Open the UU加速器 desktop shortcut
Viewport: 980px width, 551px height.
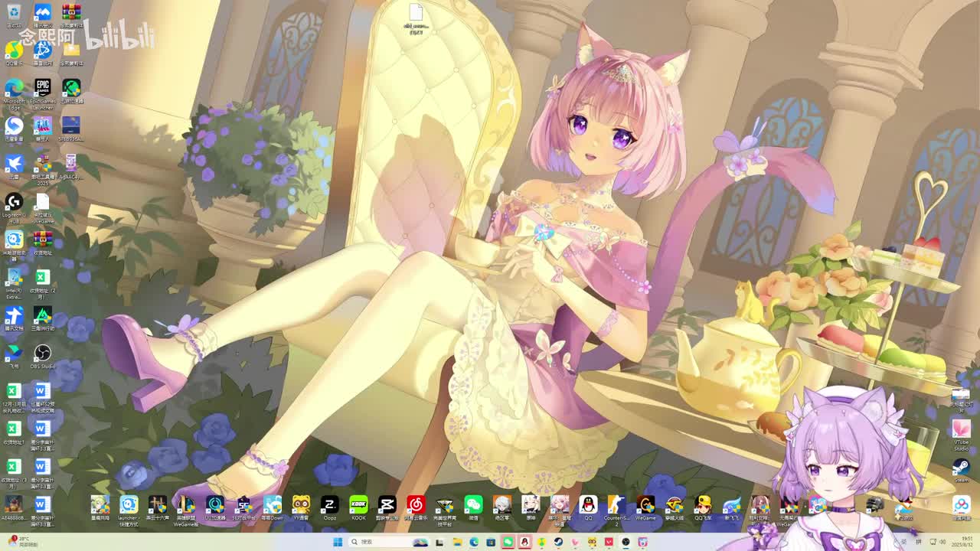(215, 509)
